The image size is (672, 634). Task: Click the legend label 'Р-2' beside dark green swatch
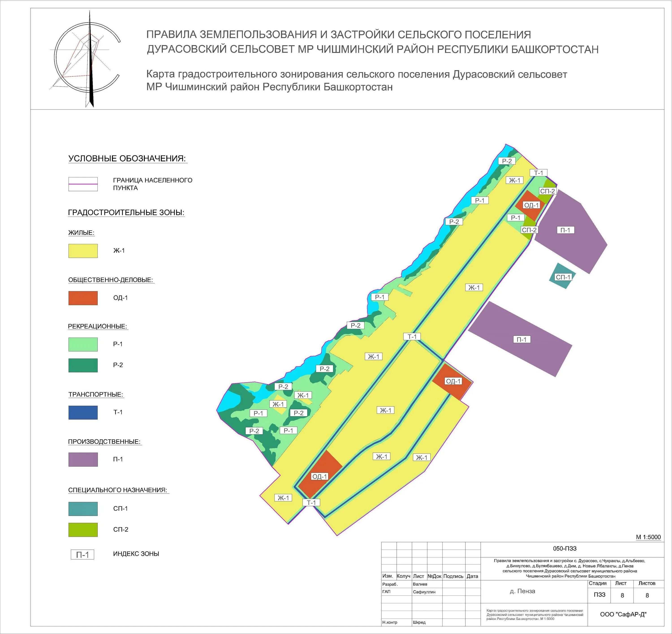tap(118, 365)
